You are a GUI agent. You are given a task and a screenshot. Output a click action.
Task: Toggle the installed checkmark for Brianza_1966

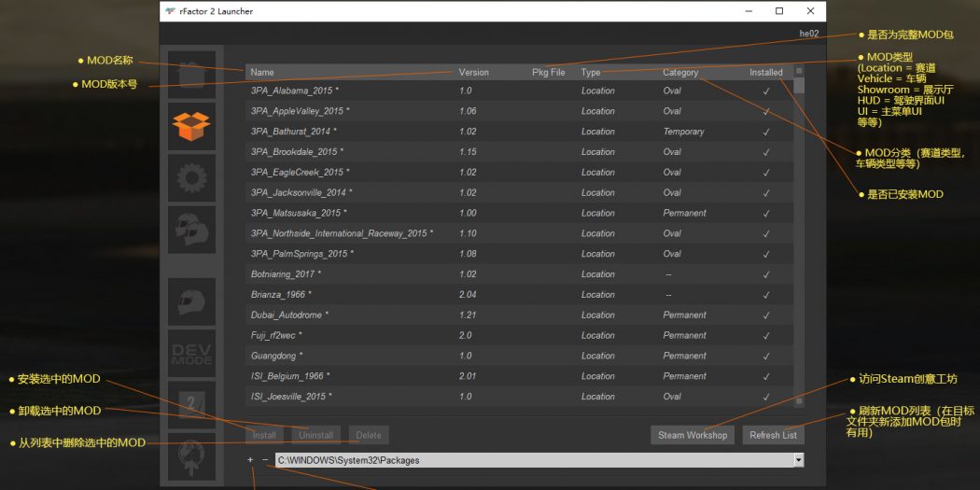[x=766, y=295]
